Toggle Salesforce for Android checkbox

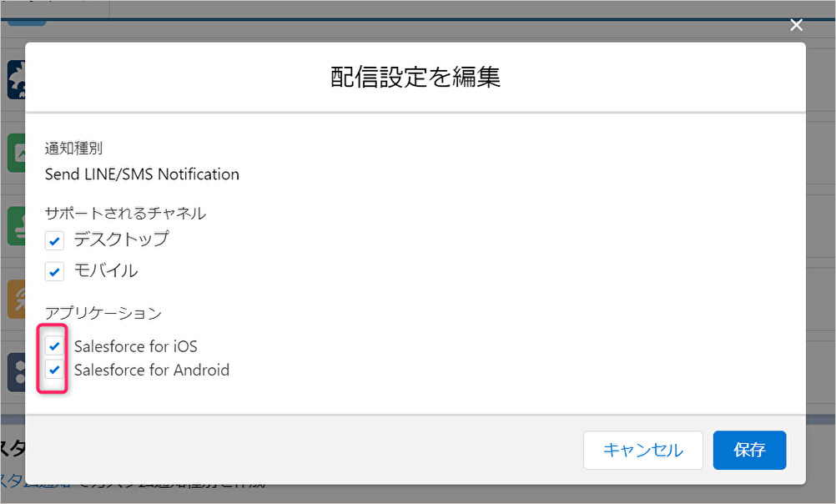54,369
